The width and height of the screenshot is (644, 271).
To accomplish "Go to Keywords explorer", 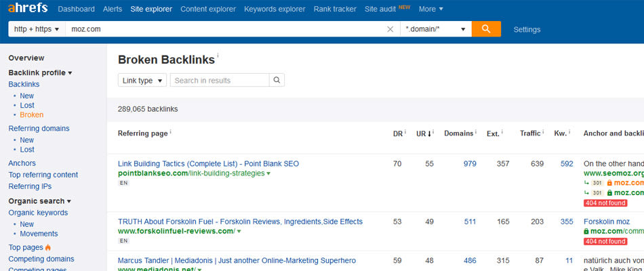I will (275, 9).
